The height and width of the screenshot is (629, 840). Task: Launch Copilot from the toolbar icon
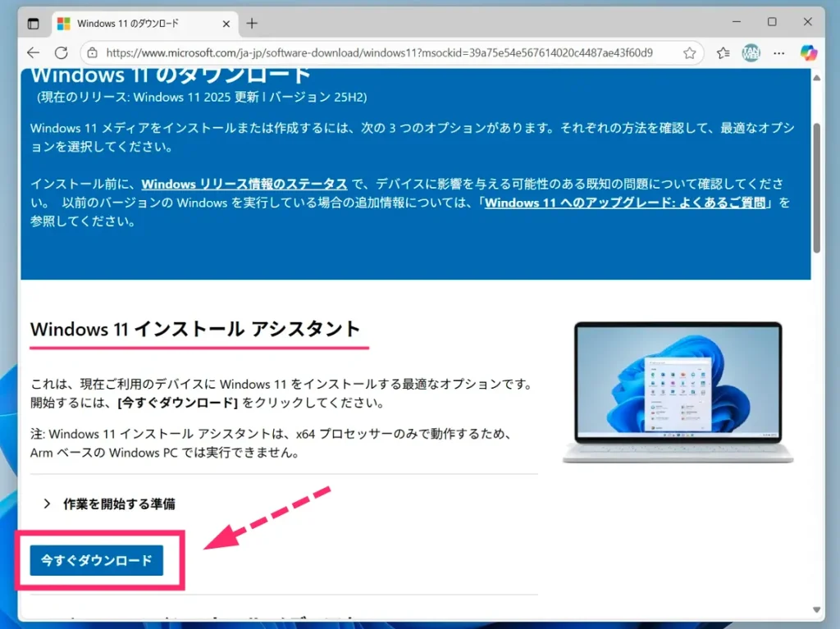pyautogui.click(x=808, y=52)
